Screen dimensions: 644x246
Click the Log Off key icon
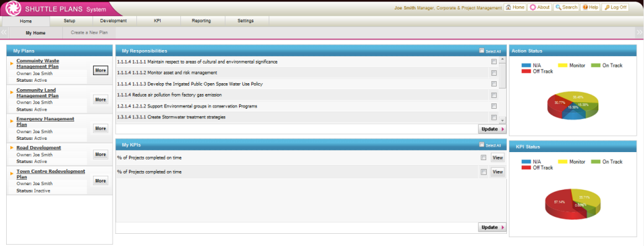607,7
